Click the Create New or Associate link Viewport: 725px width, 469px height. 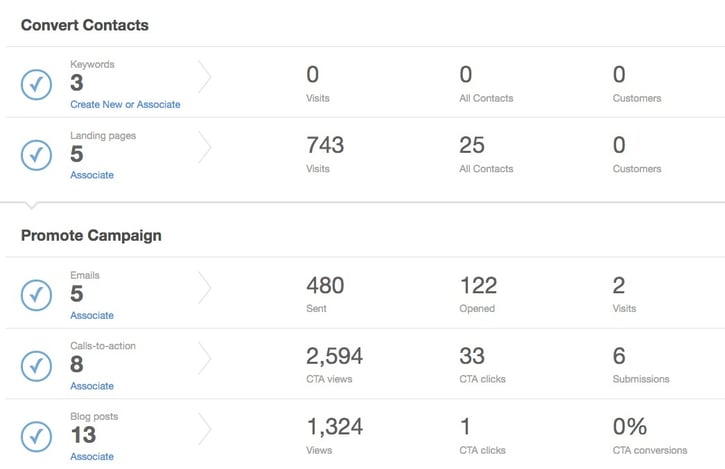(125, 104)
